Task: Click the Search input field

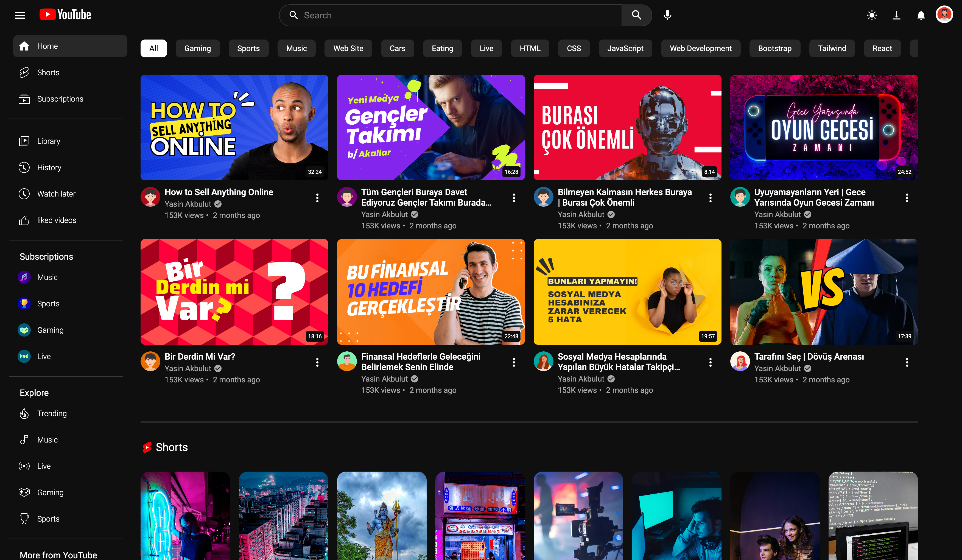Action: pyautogui.click(x=451, y=15)
